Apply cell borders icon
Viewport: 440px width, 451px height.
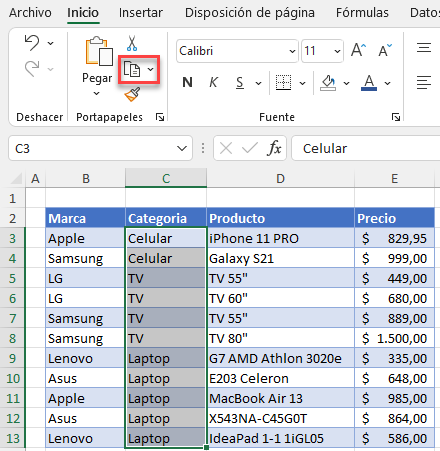coord(283,82)
